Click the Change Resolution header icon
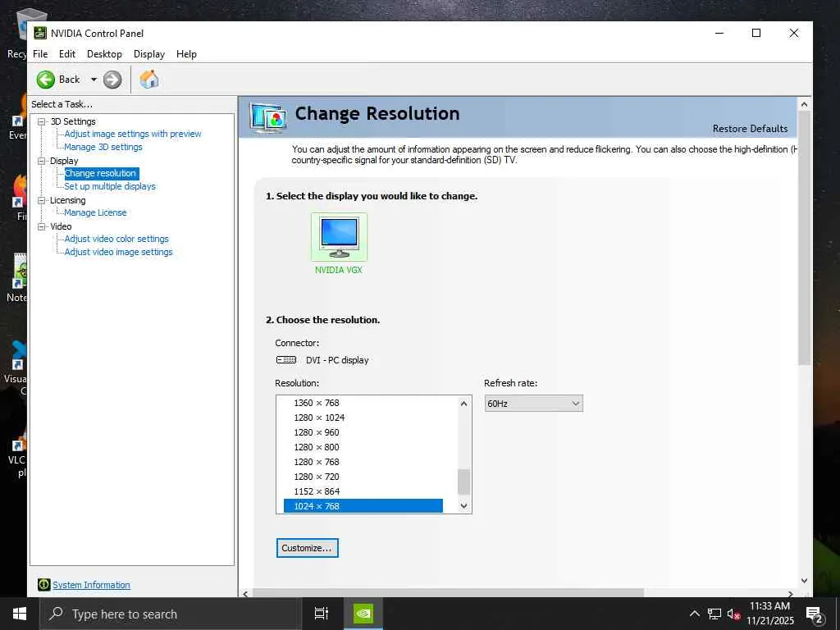Screen dimensions: 840x630 [268, 117]
